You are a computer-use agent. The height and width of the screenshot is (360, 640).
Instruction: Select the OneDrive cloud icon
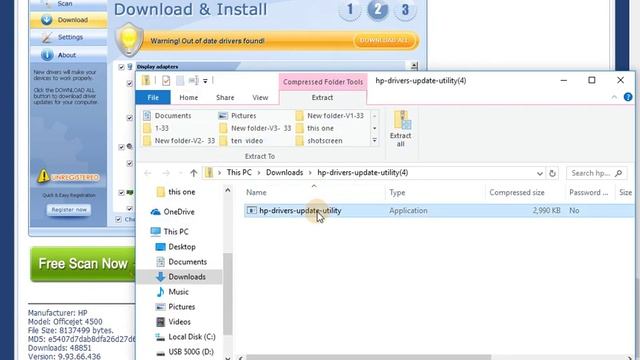click(x=155, y=212)
